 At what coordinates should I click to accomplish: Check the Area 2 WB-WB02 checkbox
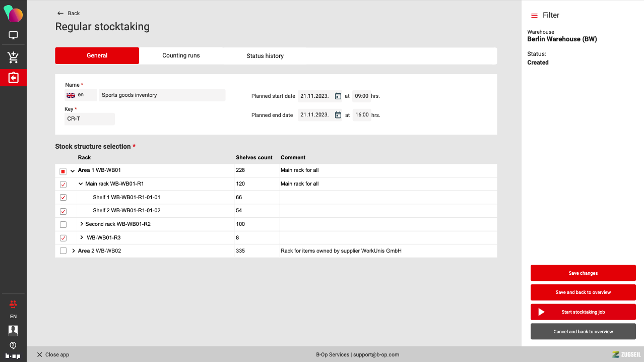pos(63,251)
